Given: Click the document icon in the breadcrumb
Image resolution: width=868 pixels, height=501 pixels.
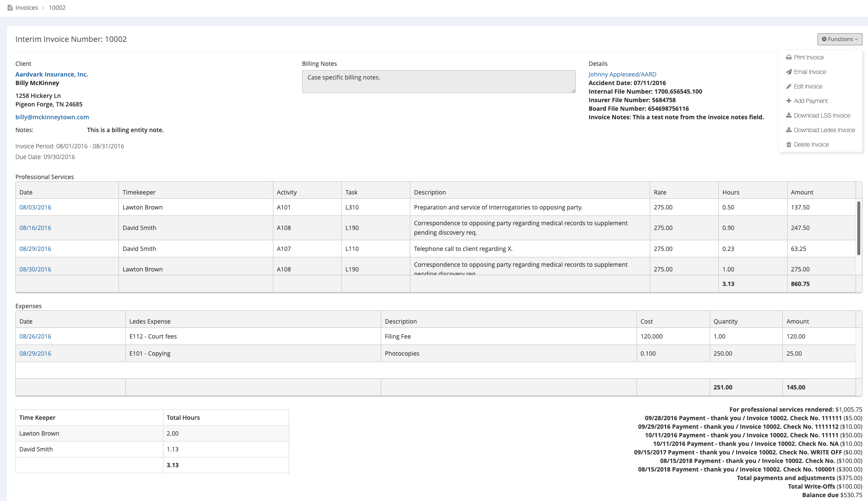Looking at the screenshot, I should pos(10,8).
